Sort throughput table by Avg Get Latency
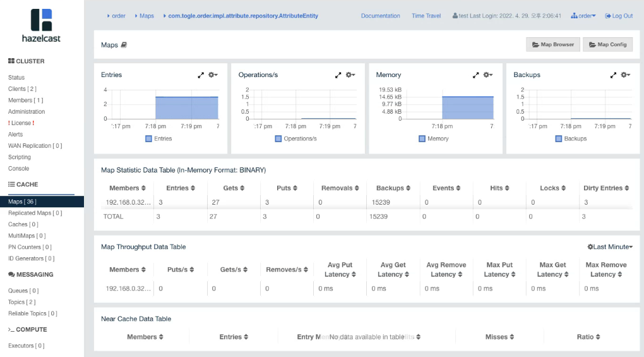 click(393, 270)
